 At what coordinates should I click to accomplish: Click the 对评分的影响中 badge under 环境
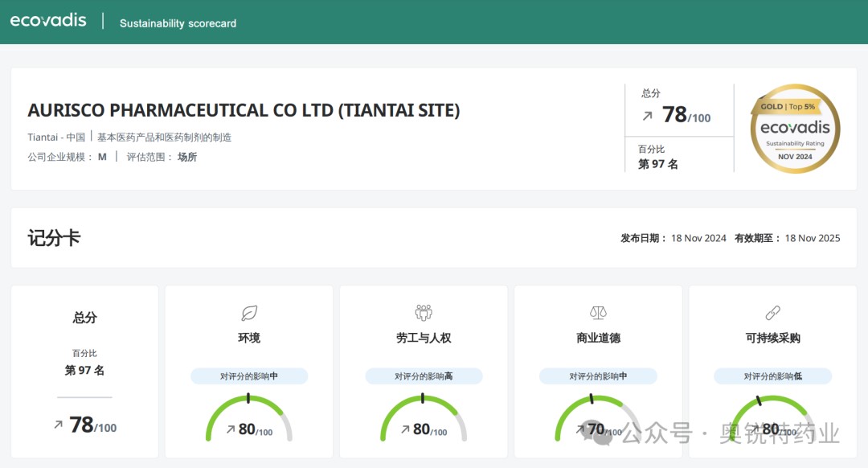[x=249, y=376]
